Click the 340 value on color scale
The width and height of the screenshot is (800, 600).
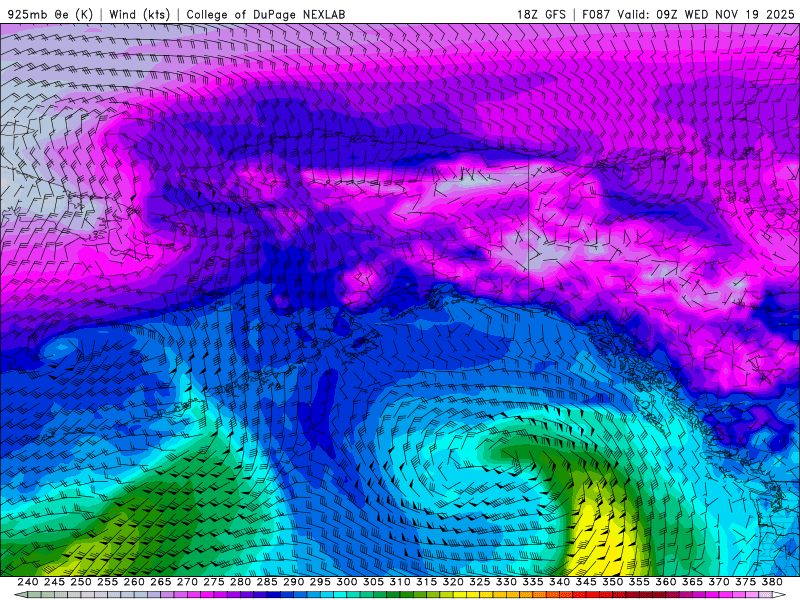tap(559, 582)
